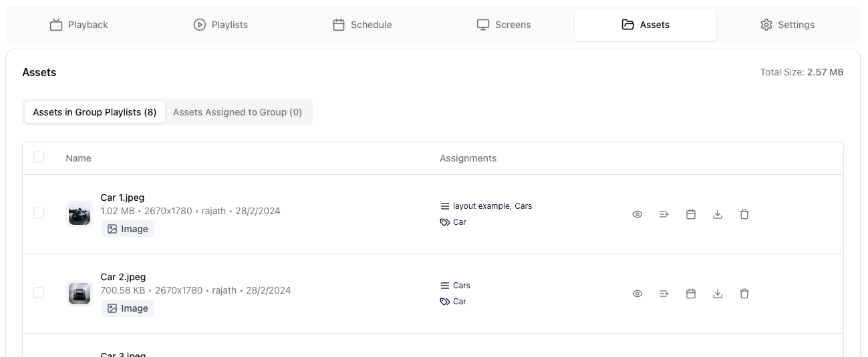This screenshot has width=868, height=357.
Task: Open schedule calendar for Car 2.jpeg
Action: tap(691, 294)
